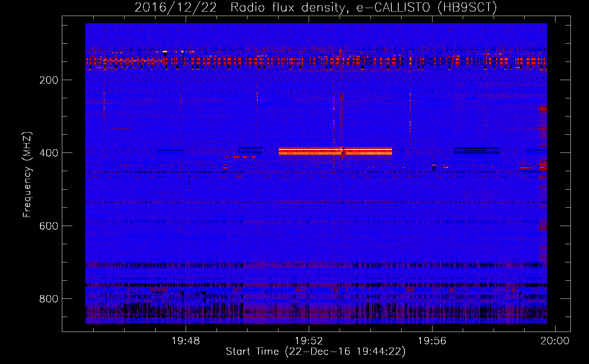Click the 'Frequency (MHZ)' axis label
This screenshot has height=364, width=589.
[27, 174]
